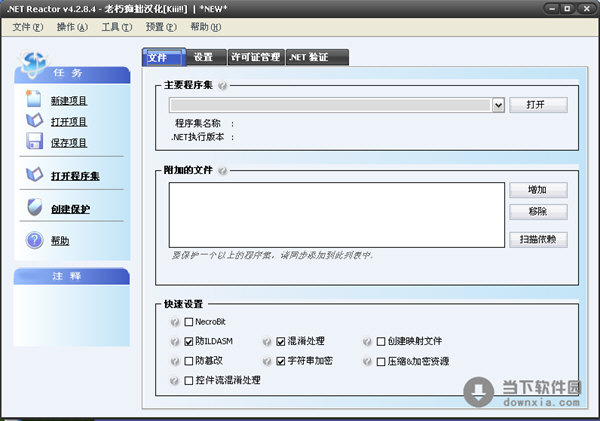
Task: Click hint icon next to 防ILDASM
Action: (x=174, y=341)
